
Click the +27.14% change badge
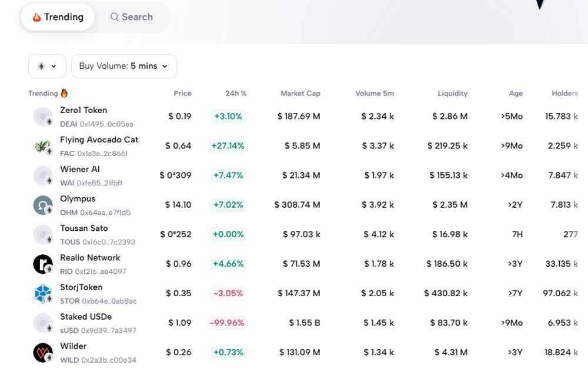[x=228, y=145]
